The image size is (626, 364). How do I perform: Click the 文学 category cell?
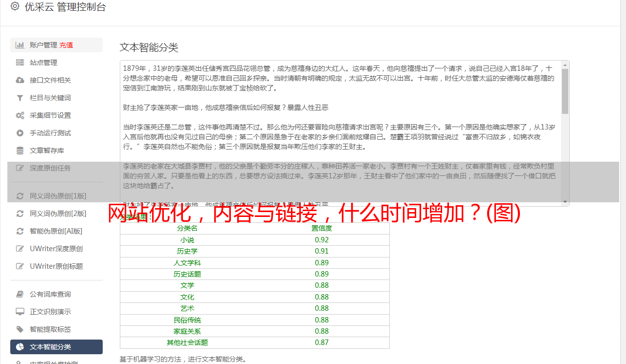pyautogui.click(x=187, y=285)
